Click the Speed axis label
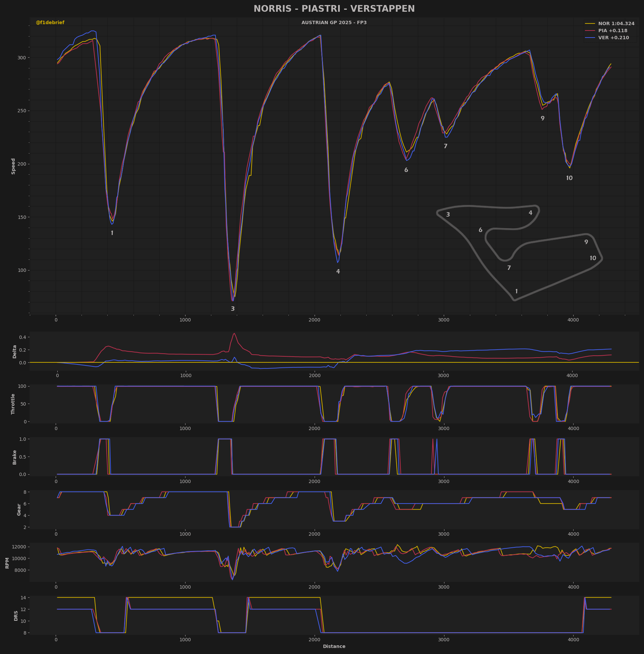Image resolution: width=644 pixels, height=654 pixels. tap(13, 166)
